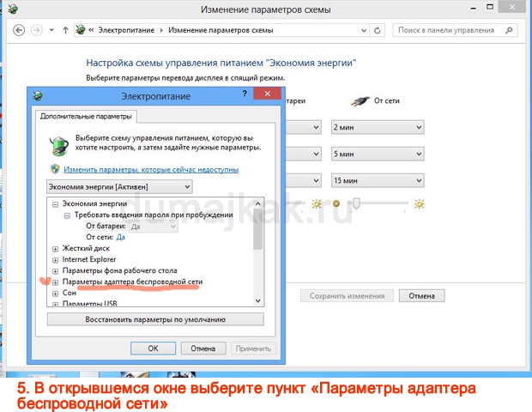This screenshot has height=412, width=532.
Task: Collapse the Экономия энергии tree node
Action: (x=55, y=204)
